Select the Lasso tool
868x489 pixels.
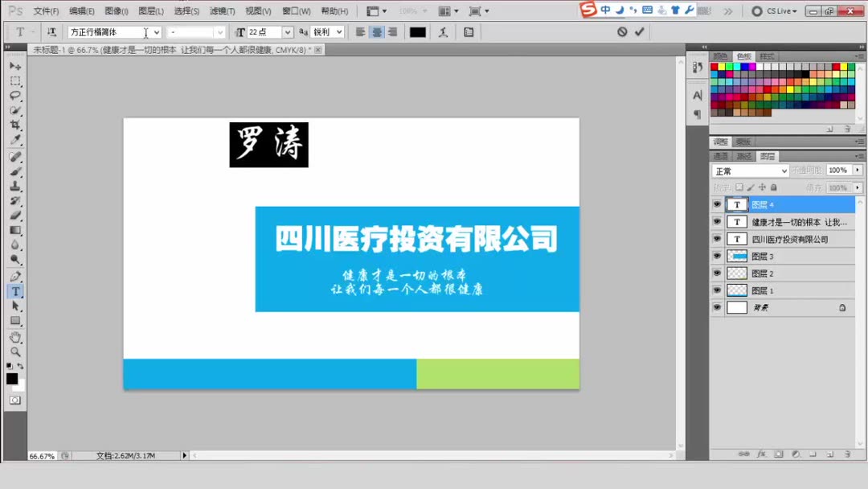click(15, 96)
